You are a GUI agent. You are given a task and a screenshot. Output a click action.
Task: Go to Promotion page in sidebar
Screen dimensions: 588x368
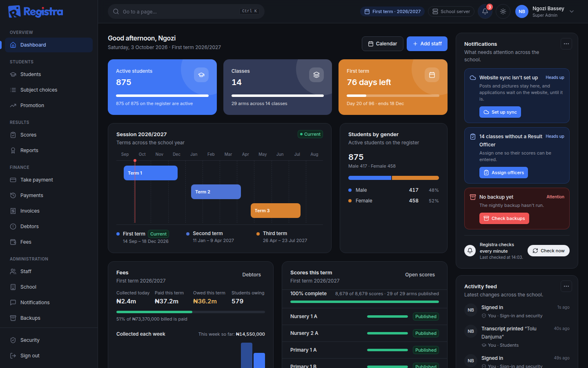(x=49, y=105)
